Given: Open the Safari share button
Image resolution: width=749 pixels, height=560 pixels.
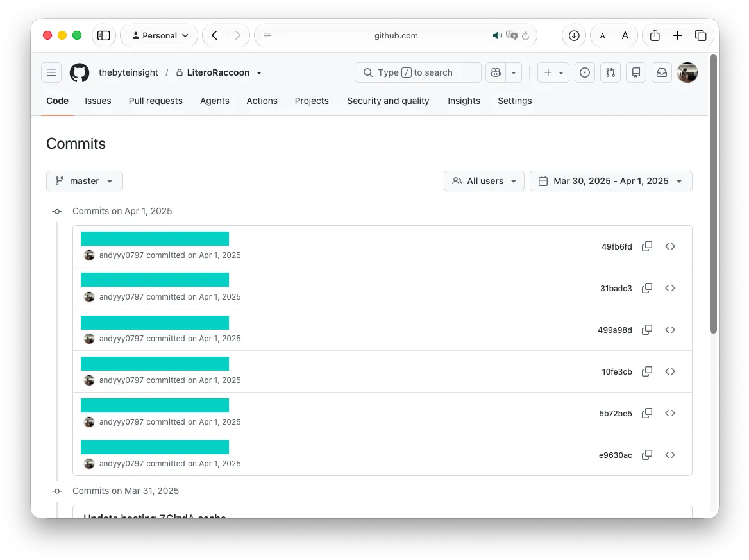Looking at the screenshot, I should 655,35.
